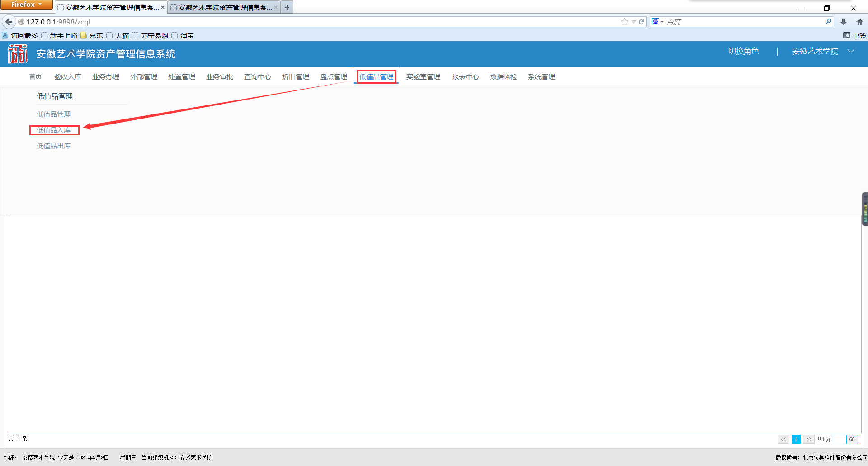Image resolution: width=868 pixels, height=466 pixels.
Task: Open the downloads arrow icon
Action: [844, 22]
